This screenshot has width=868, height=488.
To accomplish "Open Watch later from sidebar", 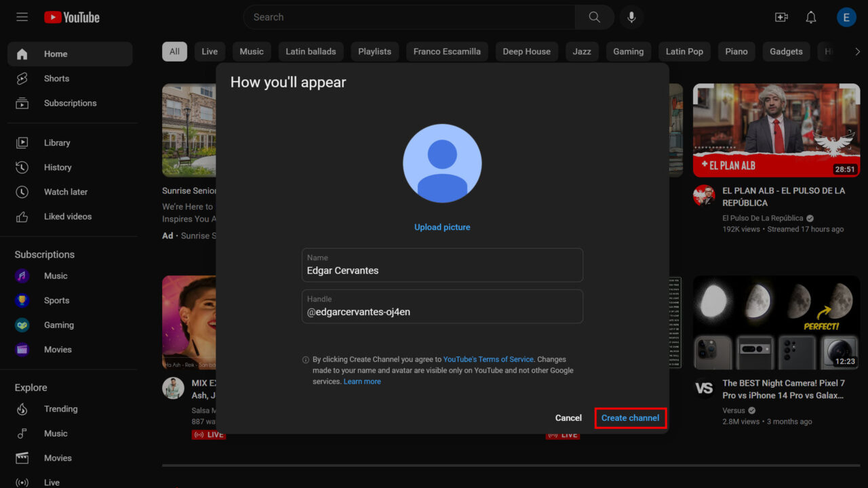I will coord(65,192).
